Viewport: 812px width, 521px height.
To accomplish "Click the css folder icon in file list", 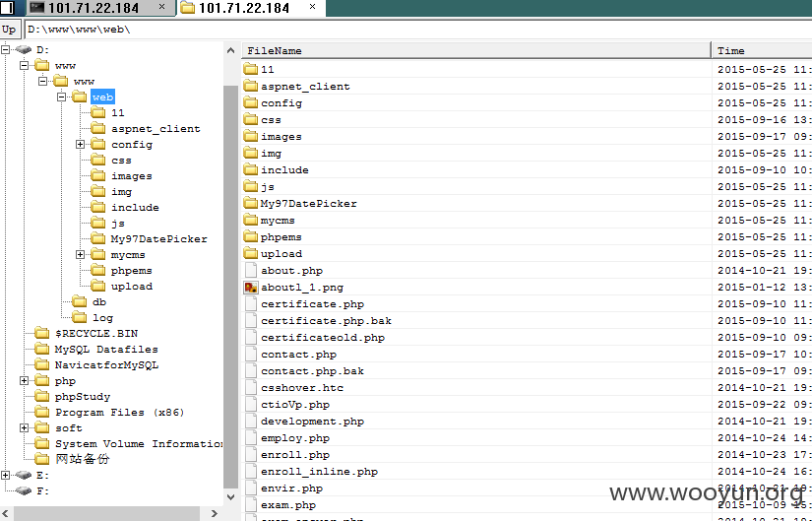I will [x=251, y=119].
